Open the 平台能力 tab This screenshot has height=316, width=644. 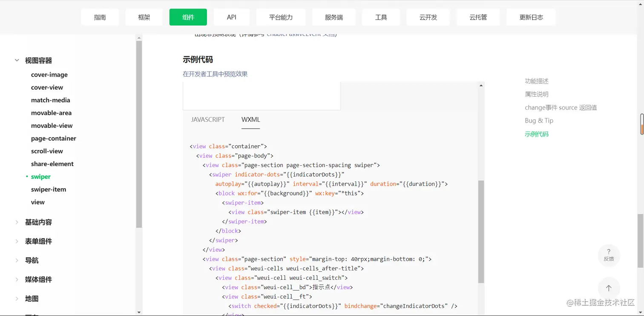(281, 17)
